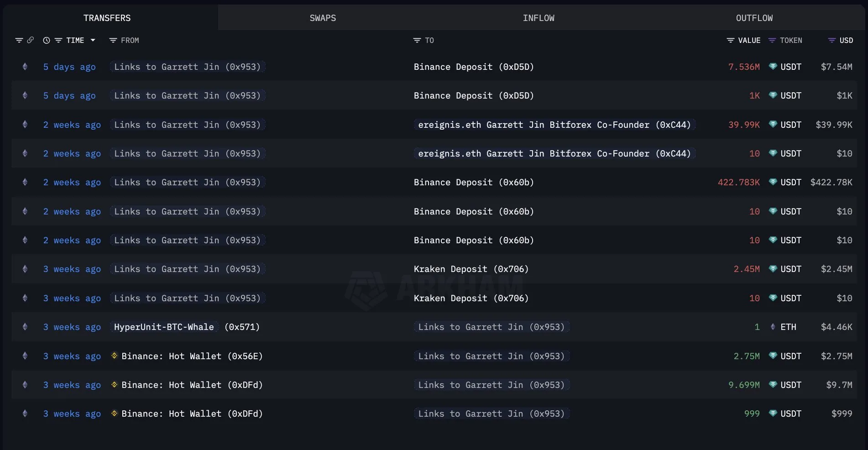Image resolution: width=868 pixels, height=450 pixels.
Task: Open the VALUE column filter icon
Action: 730,40
